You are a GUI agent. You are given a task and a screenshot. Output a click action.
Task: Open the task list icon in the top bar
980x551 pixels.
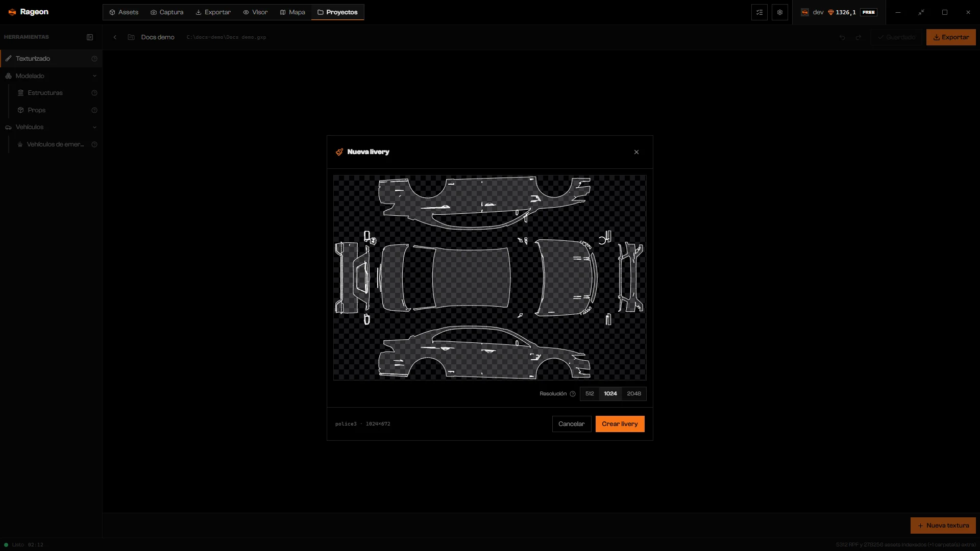tap(759, 12)
